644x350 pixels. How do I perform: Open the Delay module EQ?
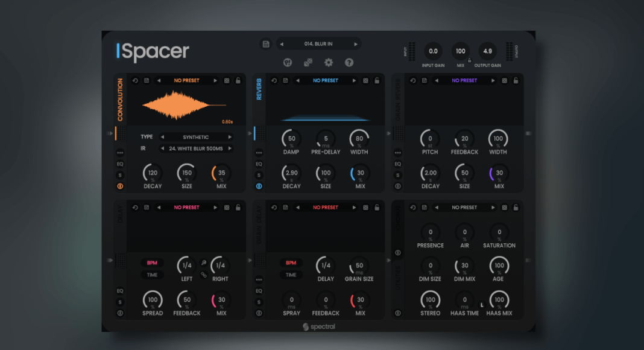click(120, 291)
